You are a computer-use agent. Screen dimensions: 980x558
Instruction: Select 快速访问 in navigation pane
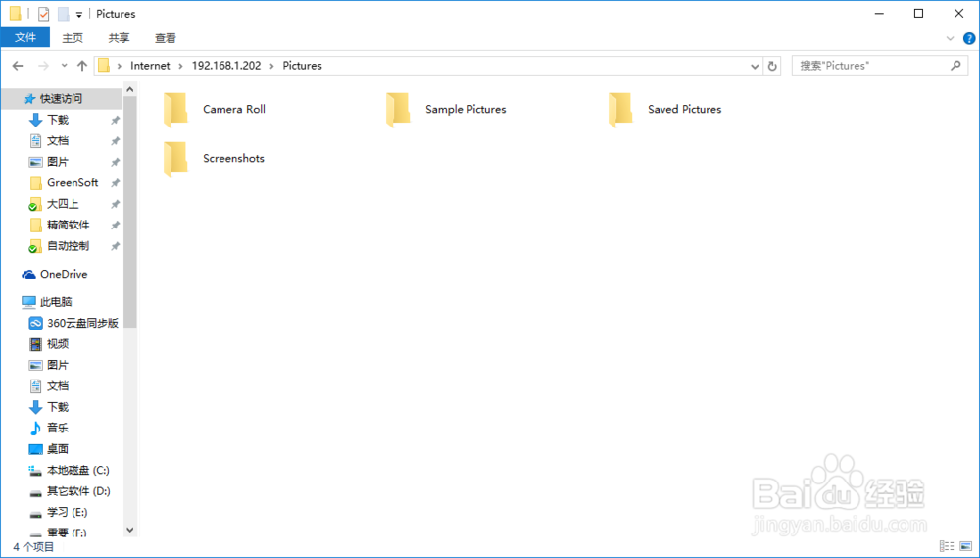point(61,99)
